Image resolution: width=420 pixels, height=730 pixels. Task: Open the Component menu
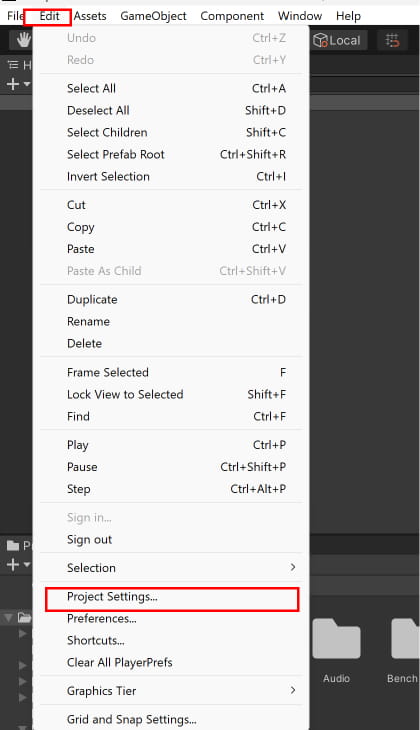point(232,16)
